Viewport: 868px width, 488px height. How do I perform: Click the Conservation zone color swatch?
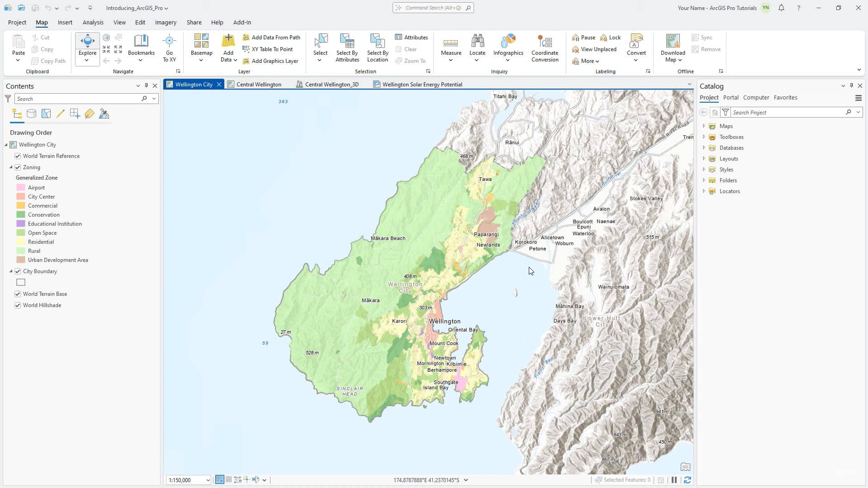[x=21, y=215]
